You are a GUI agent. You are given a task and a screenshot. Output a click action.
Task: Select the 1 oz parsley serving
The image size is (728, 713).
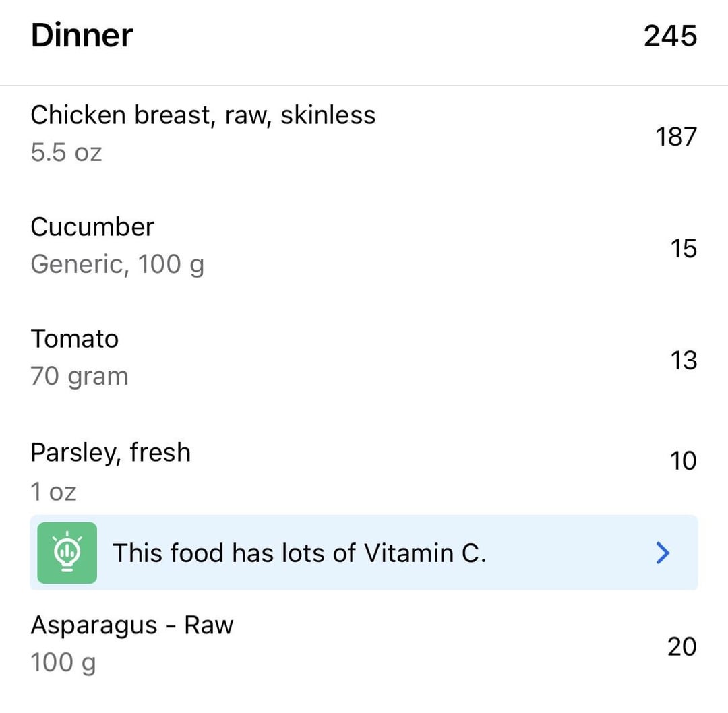(x=54, y=491)
